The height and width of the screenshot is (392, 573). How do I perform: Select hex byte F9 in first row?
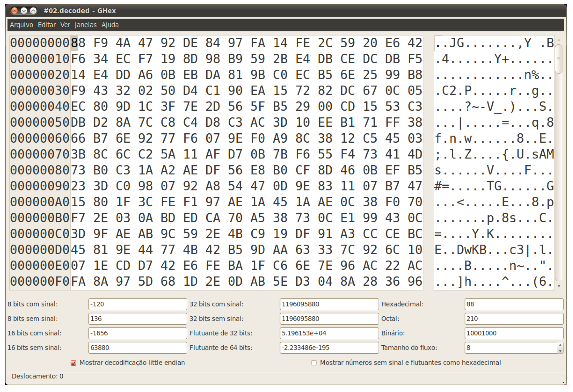pos(100,43)
